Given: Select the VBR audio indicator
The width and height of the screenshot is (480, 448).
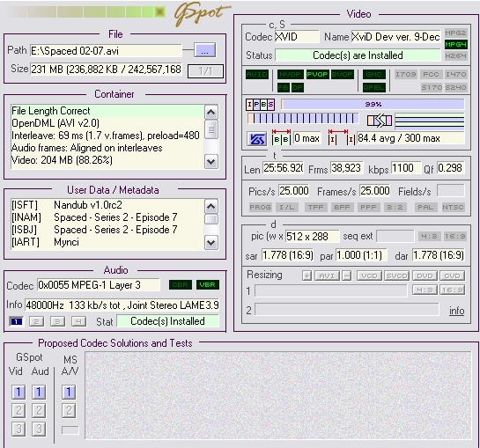Looking at the screenshot, I should click(208, 285).
